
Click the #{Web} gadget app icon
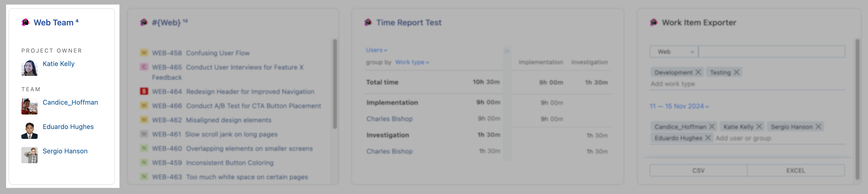coord(144,22)
